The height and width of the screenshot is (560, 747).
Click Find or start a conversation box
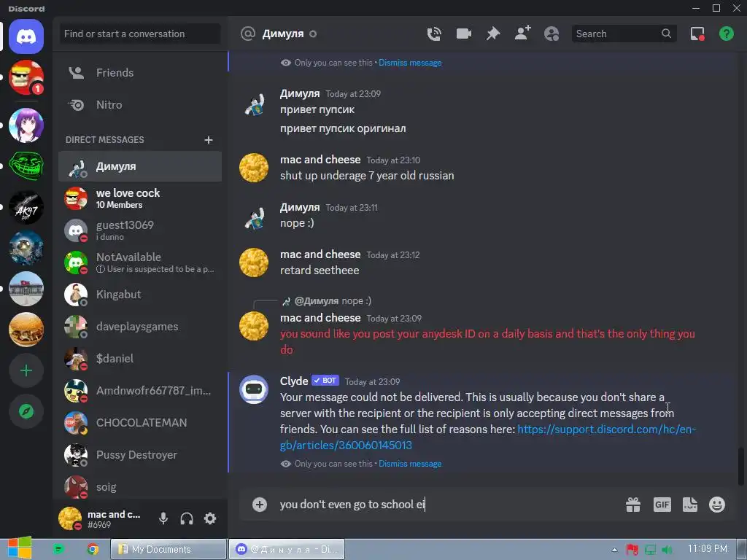[x=140, y=34]
